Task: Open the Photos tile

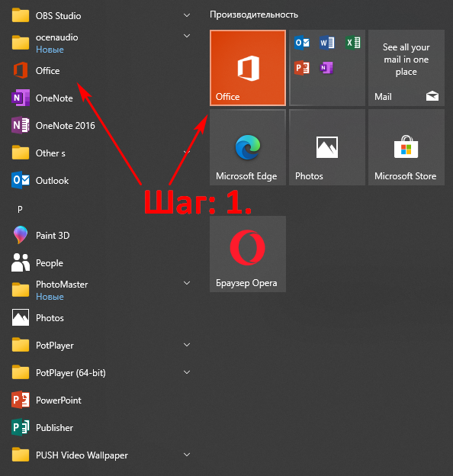Action: (x=327, y=147)
